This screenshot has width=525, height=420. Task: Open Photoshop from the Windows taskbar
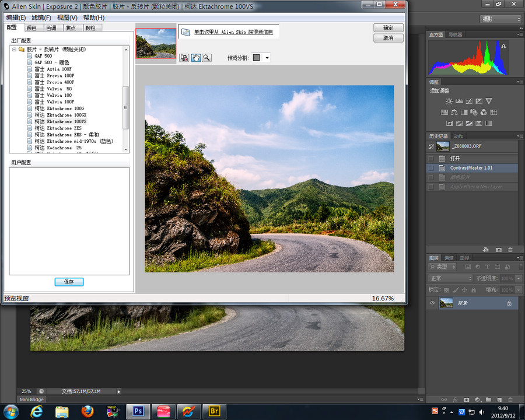[138, 411]
